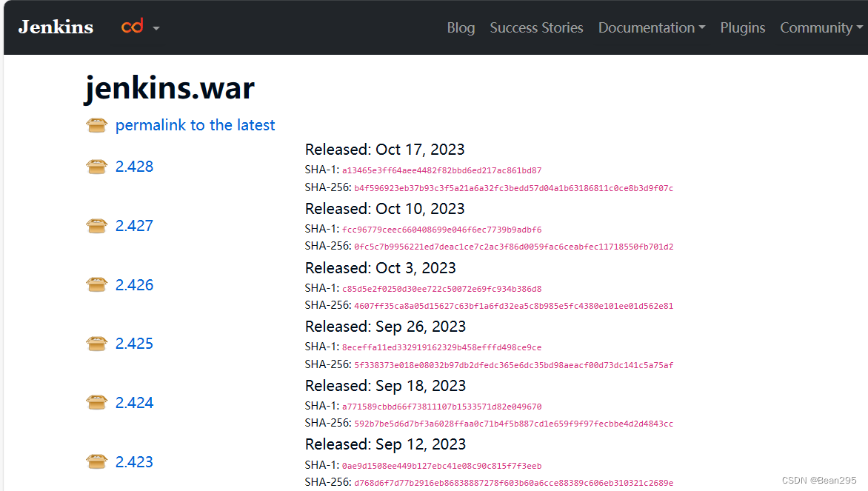
Task: Click the package icon next to 2.425
Action: (x=96, y=343)
